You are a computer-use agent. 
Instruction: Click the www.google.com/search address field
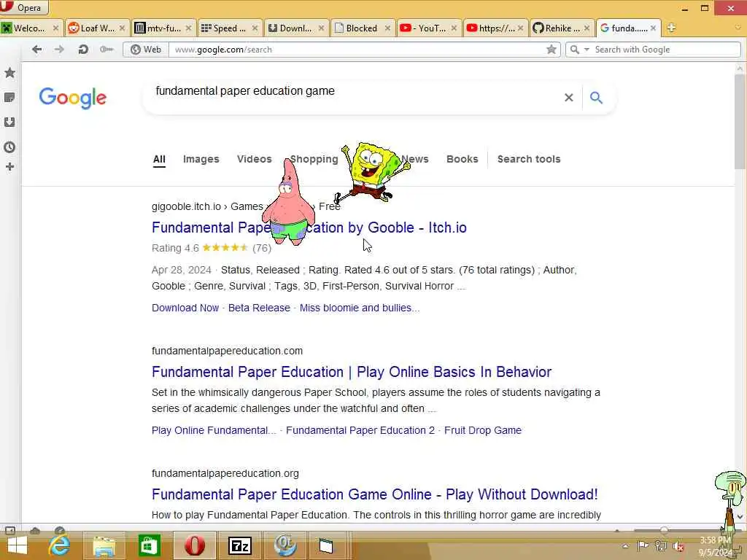tap(357, 50)
